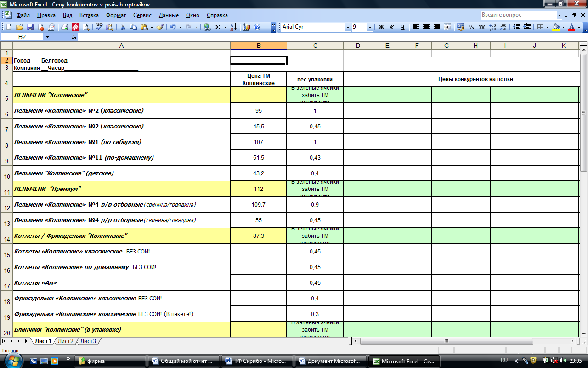Apply the red font color button
The width and height of the screenshot is (588, 368).
pyautogui.click(x=571, y=27)
